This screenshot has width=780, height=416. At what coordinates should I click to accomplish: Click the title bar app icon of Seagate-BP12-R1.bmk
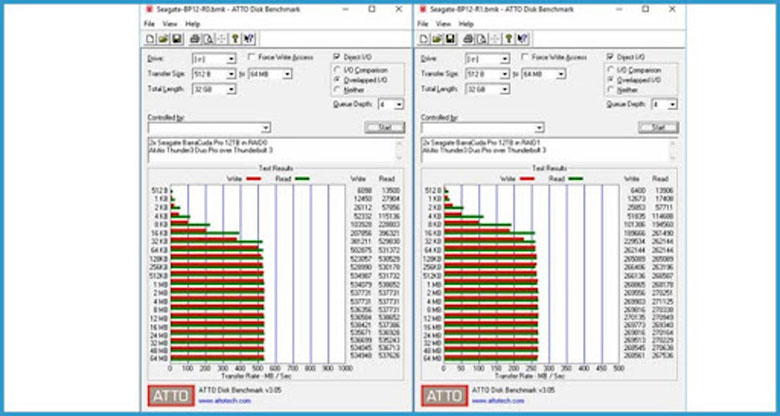coord(423,9)
